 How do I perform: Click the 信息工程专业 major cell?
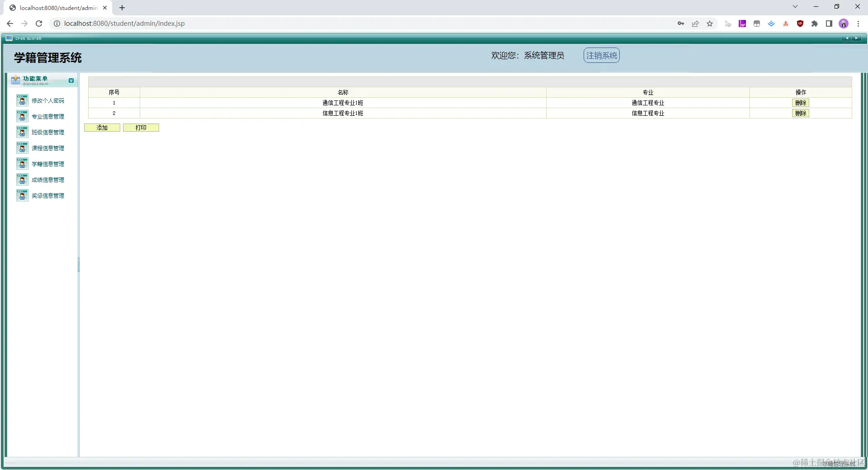648,113
